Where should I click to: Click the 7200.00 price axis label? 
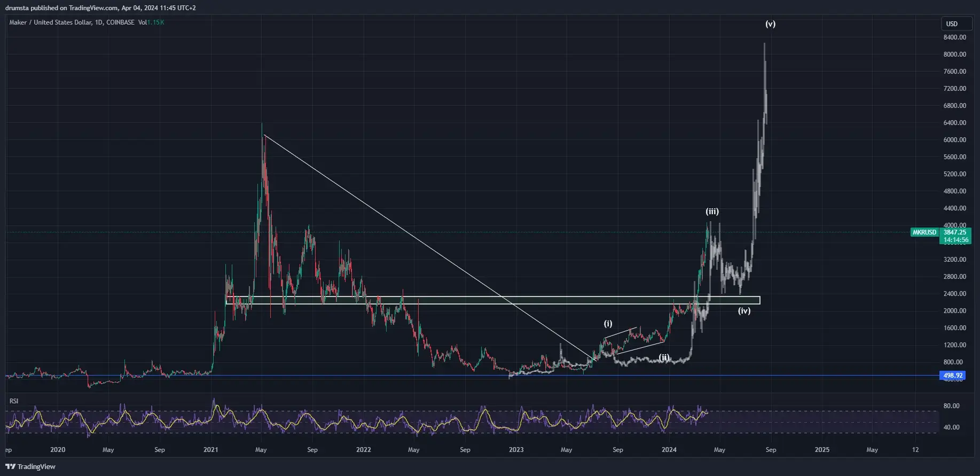954,89
